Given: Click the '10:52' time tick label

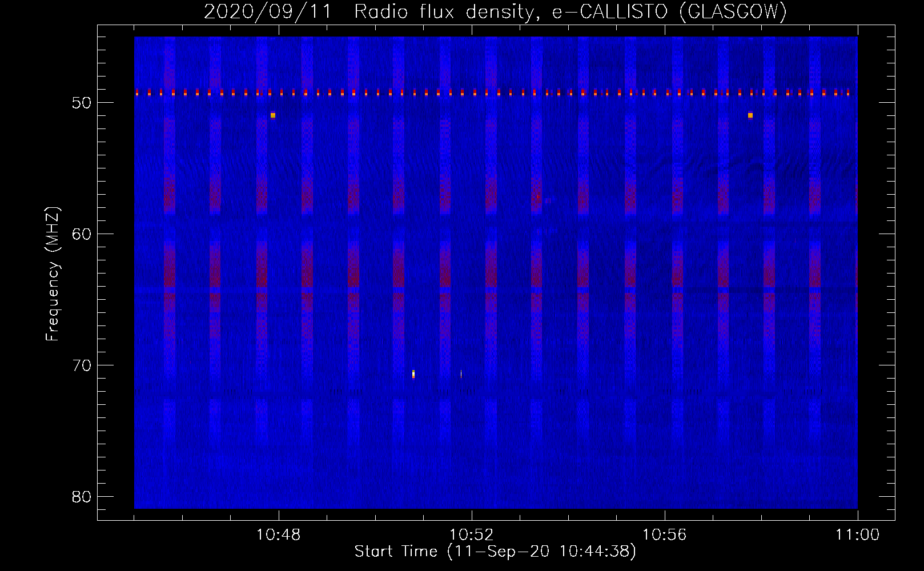Looking at the screenshot, I should click(472, 536).
